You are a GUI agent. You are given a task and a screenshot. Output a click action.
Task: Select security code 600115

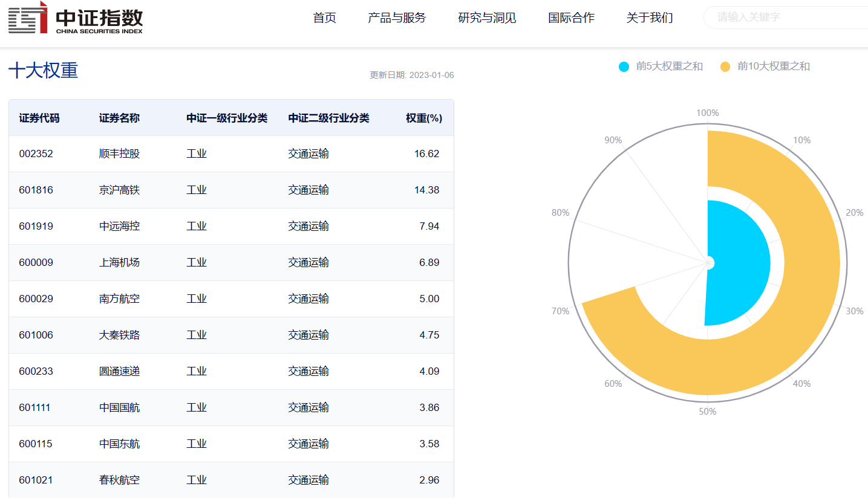(x=36, y=444)
